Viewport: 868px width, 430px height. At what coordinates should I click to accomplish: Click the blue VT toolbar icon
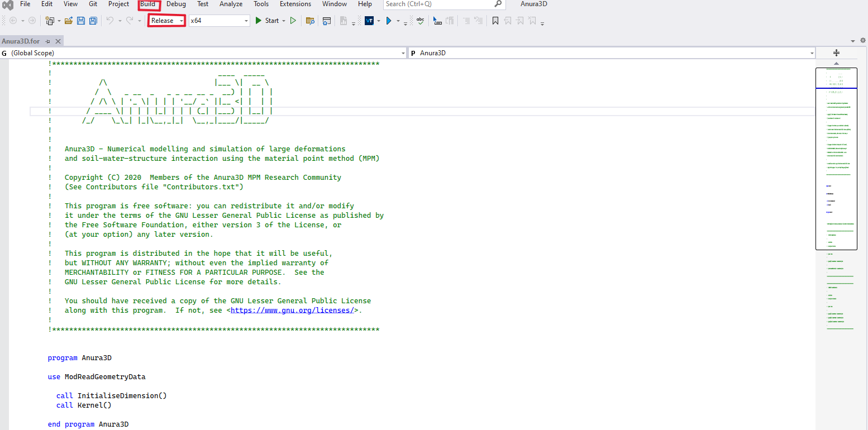pyautogui.click(x=370, y=20)
